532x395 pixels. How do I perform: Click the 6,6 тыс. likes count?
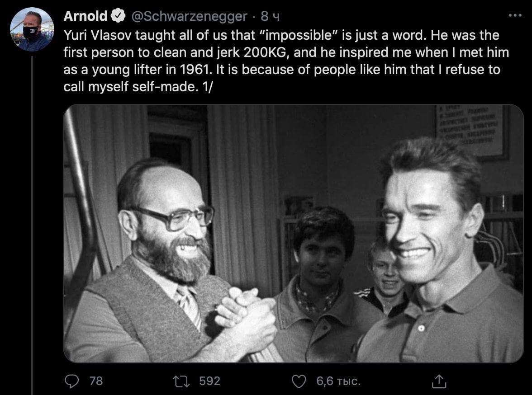[x=338, y=381]
